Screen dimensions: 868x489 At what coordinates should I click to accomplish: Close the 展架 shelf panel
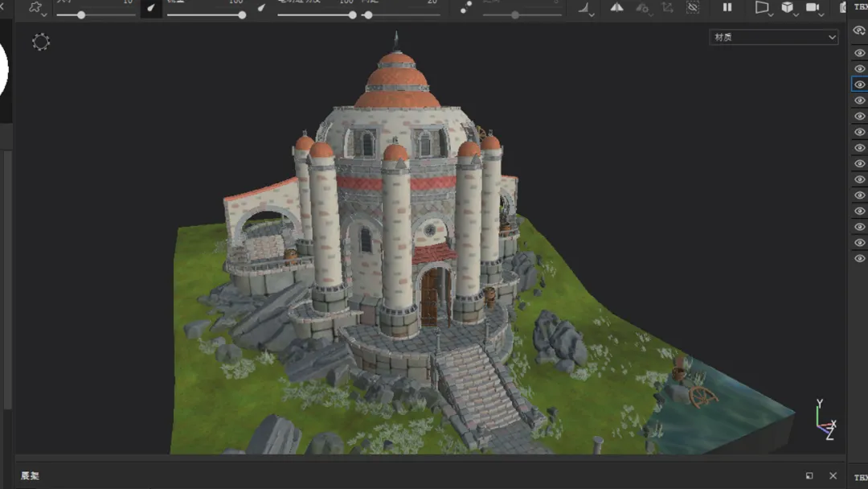coord(833,475)
